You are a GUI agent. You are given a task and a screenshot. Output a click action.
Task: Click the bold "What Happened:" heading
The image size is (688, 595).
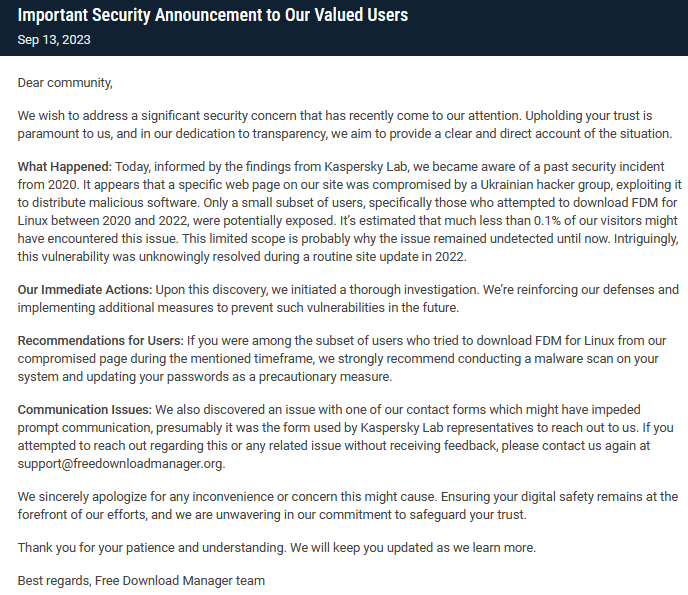[65, 166]
